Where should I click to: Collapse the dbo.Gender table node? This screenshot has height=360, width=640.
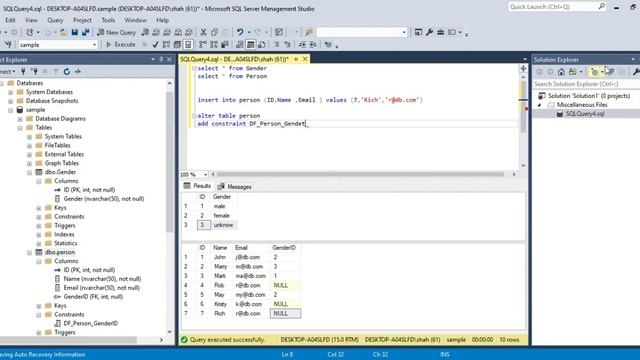click(29, 173)
